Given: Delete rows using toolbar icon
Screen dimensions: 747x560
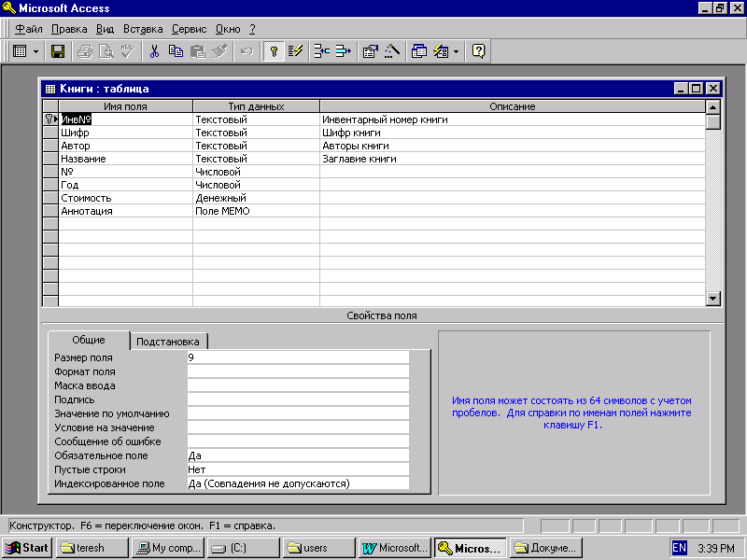Looking at the screenshot, I should click(344, 51).
